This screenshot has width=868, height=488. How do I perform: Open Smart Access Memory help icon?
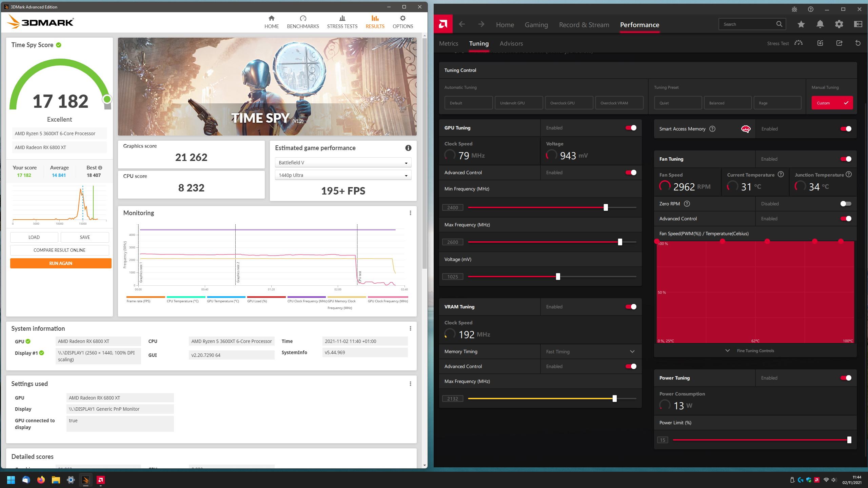click(x=712, y=129)
